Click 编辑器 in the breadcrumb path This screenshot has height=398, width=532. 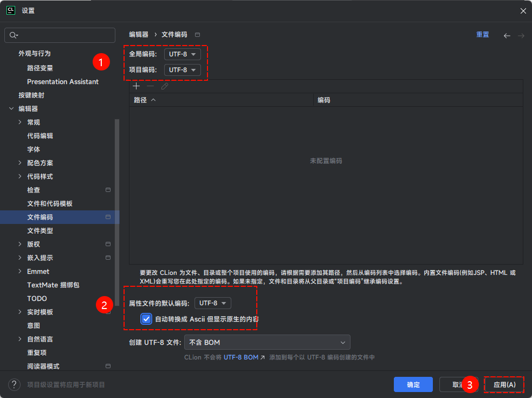coord(138,34)
